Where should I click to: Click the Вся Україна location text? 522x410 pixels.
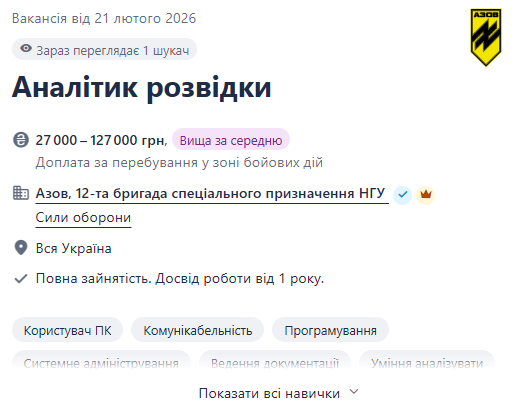coord(74,249)
